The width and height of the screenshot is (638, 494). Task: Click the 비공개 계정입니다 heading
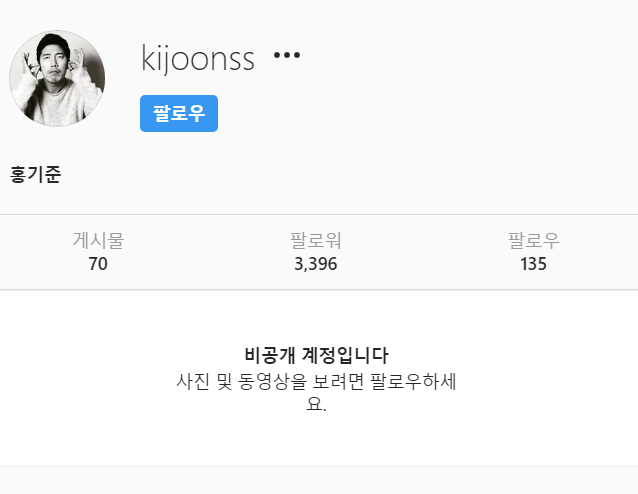tap(316, 355)
